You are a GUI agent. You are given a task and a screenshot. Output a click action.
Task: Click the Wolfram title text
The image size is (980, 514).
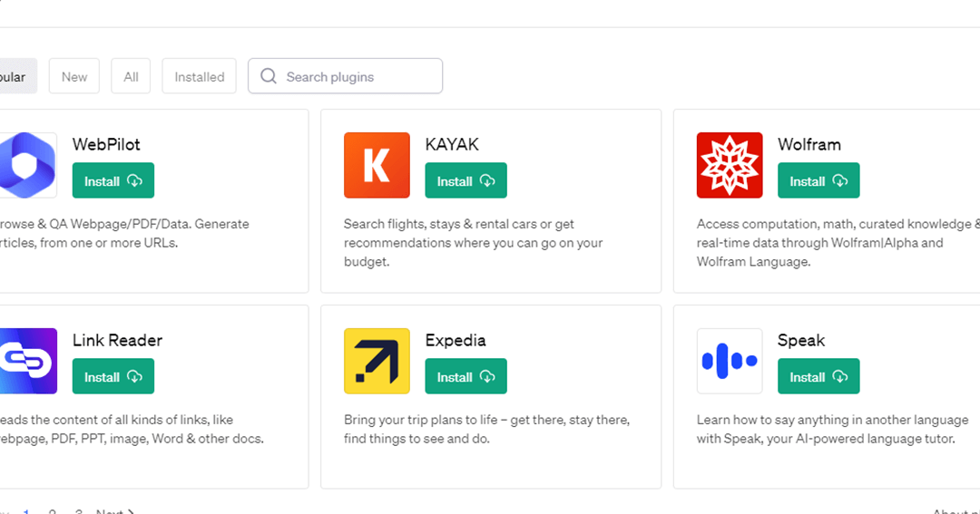click(x=809, y=144)
